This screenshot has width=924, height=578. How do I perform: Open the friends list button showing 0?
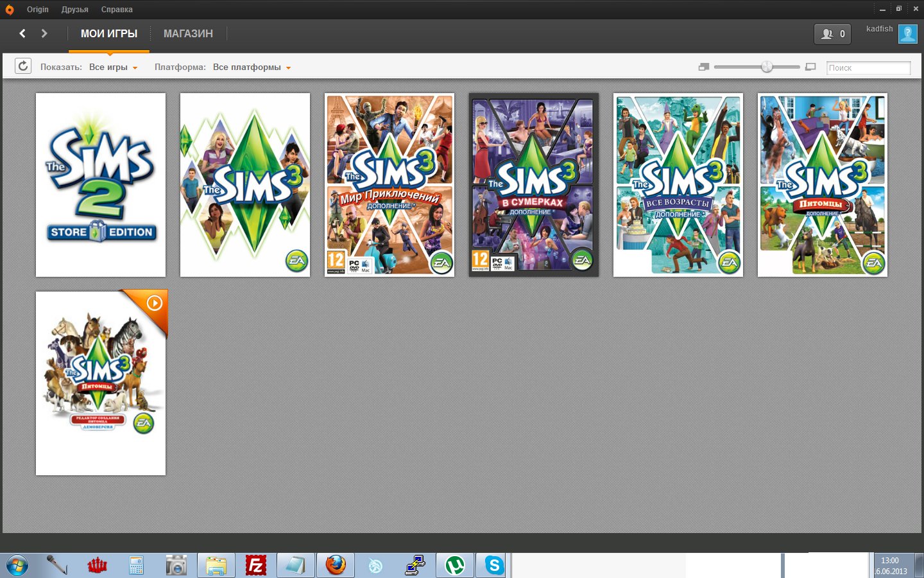point(832,34)
